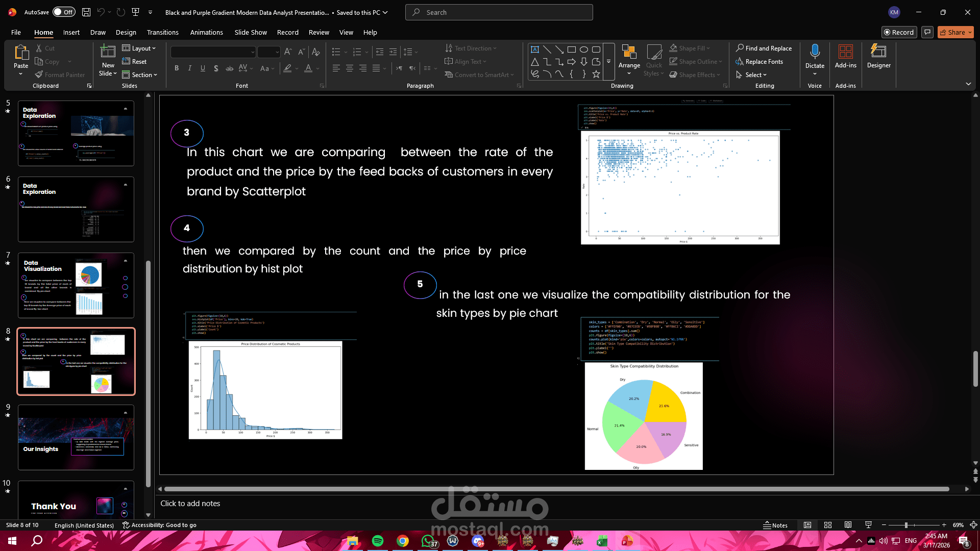Screen dimensions: 980x551
Task: Open the Section dropdown menu
Action: [x=140, y=75]
